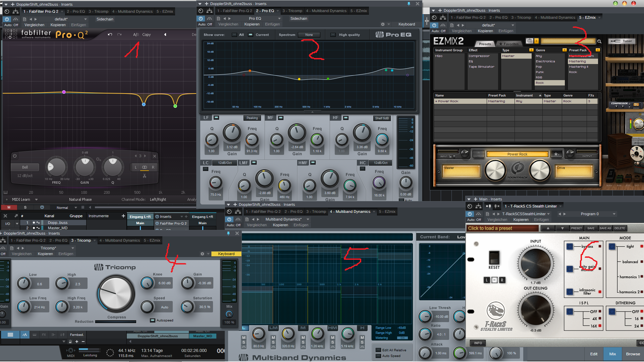Open Tricomp settings gear icon
644x362 pixels.
pyautogui.click(x=202, y=254)
